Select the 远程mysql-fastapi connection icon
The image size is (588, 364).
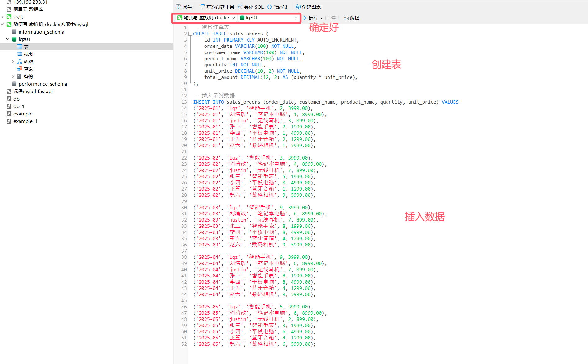pos(9,91)
